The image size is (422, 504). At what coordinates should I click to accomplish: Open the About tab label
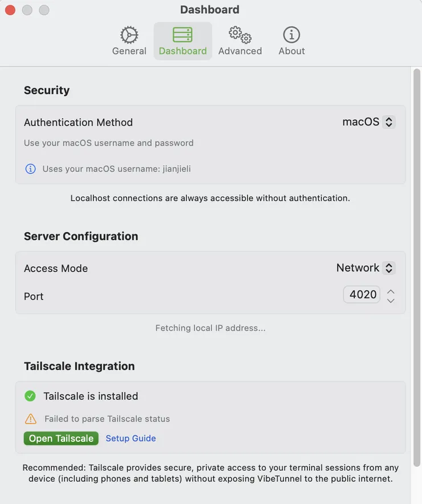[291, 51]
